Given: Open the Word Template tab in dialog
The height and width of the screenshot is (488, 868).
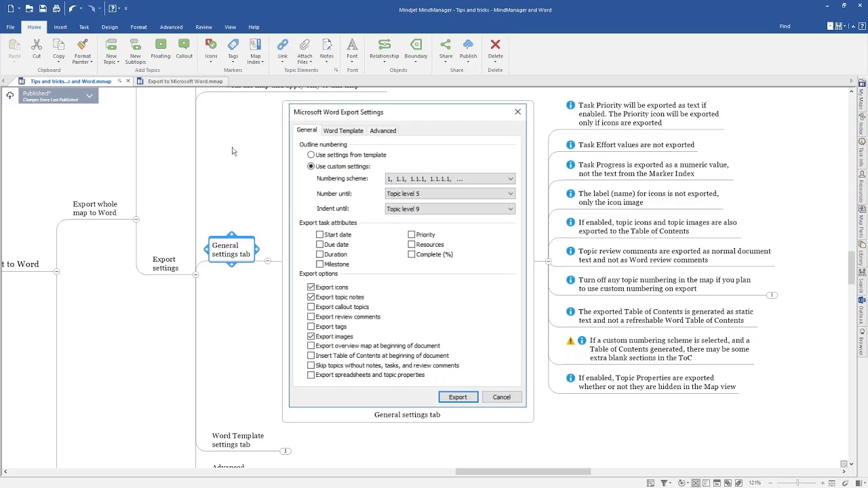Looking at the screenshot, I should (343, 131).
